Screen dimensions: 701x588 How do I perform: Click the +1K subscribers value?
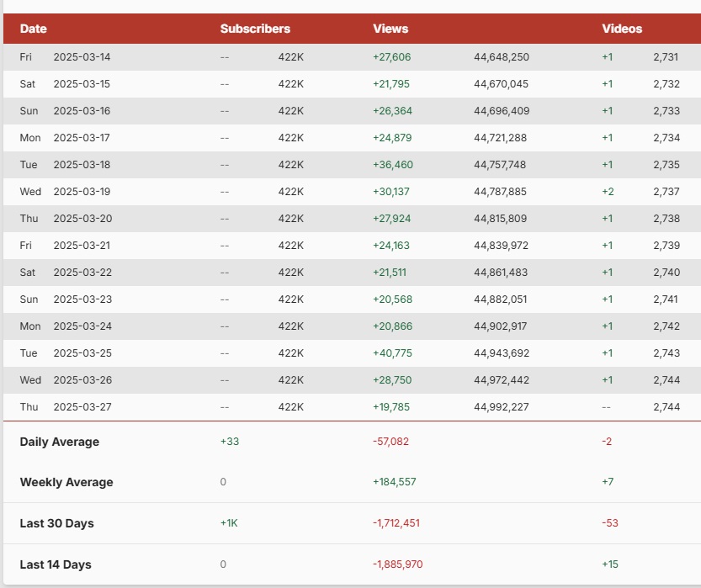coord(229,523)
